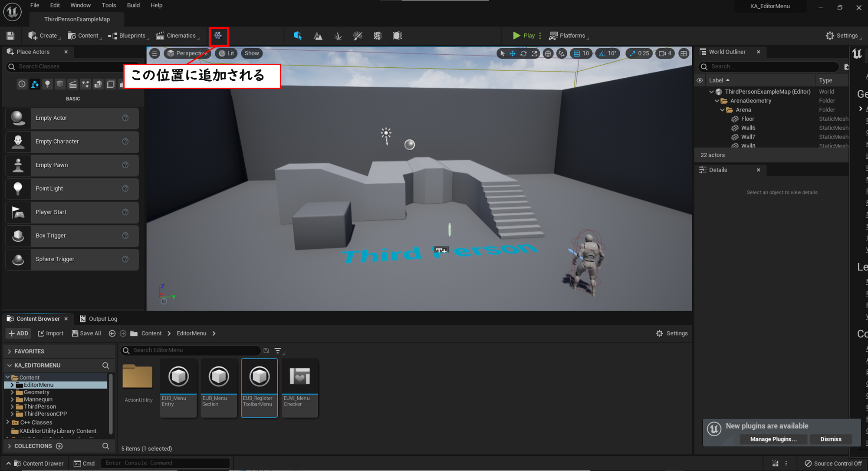Click search icon in KA_EDITORMENU header
Screen dimensions: 868x471
105,366
